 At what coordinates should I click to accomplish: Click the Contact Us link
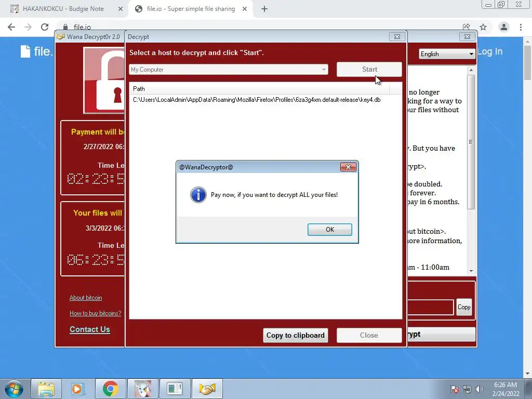click(x=89, y=329)
